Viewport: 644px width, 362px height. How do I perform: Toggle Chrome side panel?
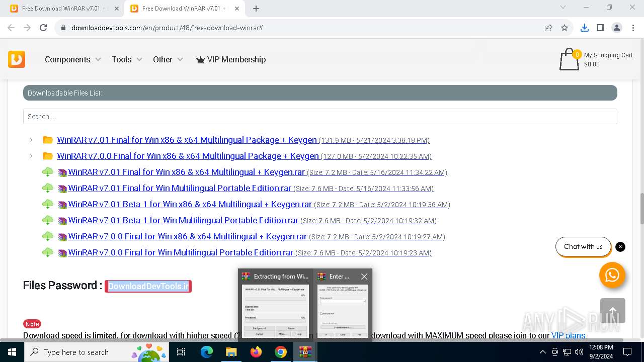tap(600, 28)
